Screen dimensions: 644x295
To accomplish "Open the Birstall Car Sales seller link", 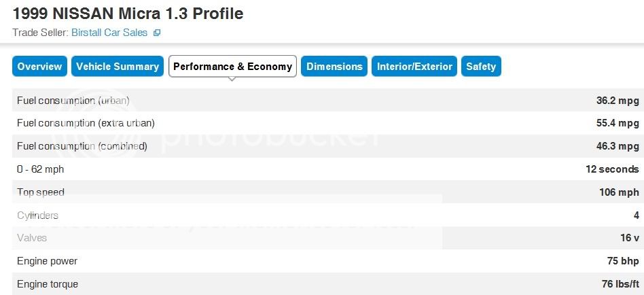I will click(109, 33).
